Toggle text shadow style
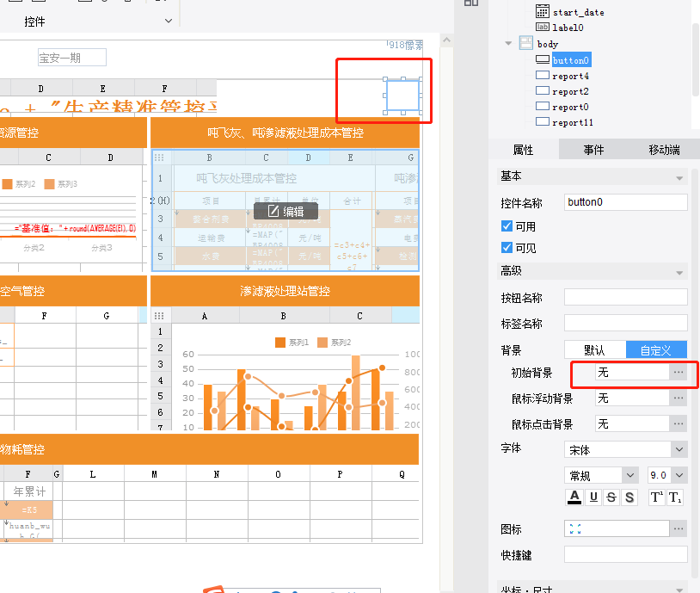The image size is (700, 593). coord(629,497)
